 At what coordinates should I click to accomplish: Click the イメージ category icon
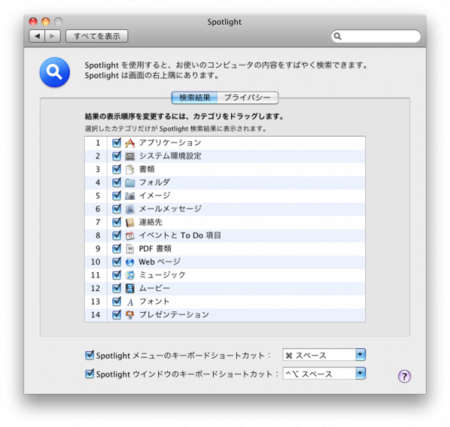pos(130,196)
